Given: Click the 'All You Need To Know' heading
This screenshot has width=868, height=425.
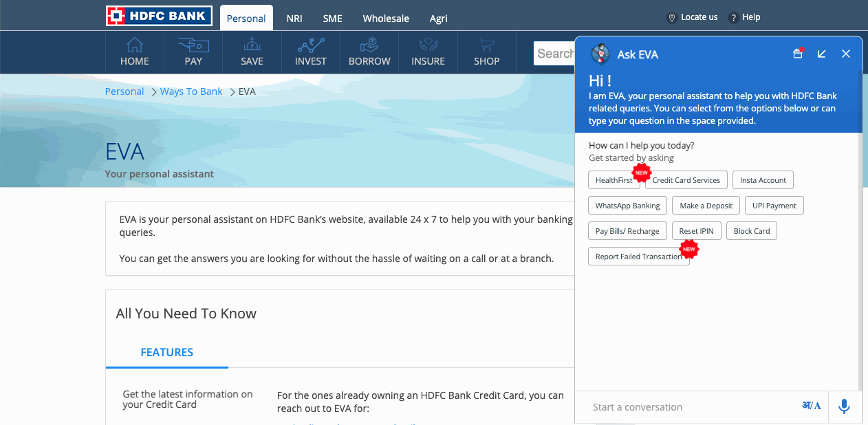Looking at the screenshot, I should pos(186,314).
